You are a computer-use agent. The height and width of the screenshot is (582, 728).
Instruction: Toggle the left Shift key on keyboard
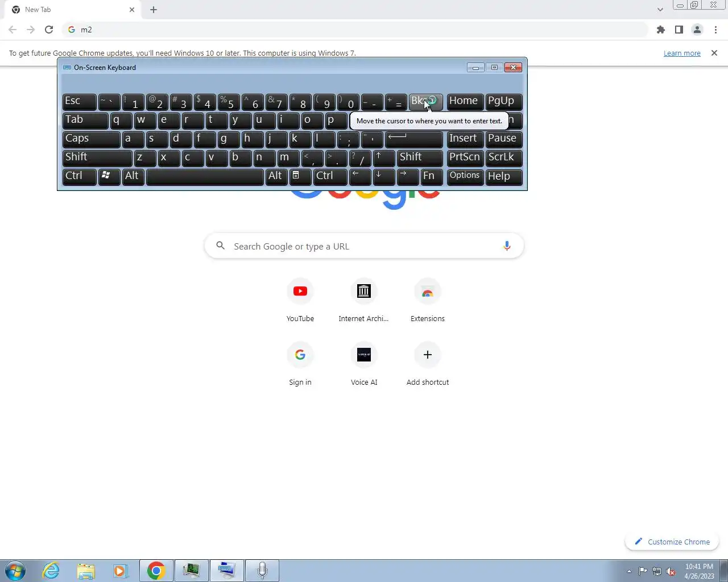pyautogui.click(x=97, y=158)
